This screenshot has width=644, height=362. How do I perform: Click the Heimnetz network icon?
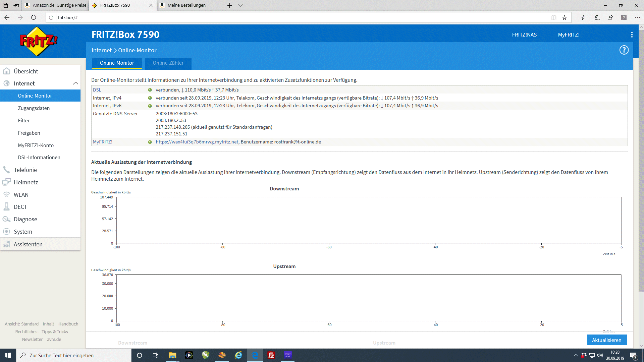coord(6,182)
